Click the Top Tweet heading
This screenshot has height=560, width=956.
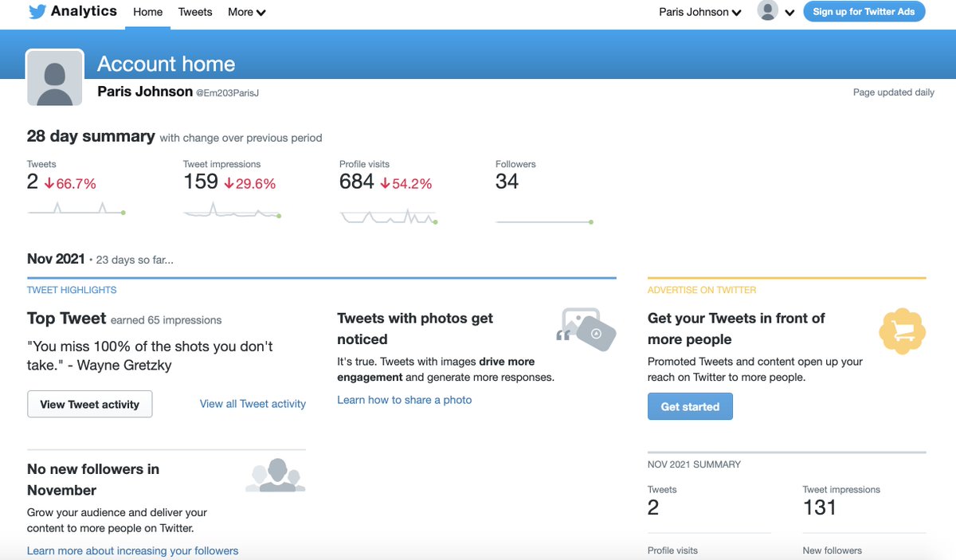click(66, 318)
